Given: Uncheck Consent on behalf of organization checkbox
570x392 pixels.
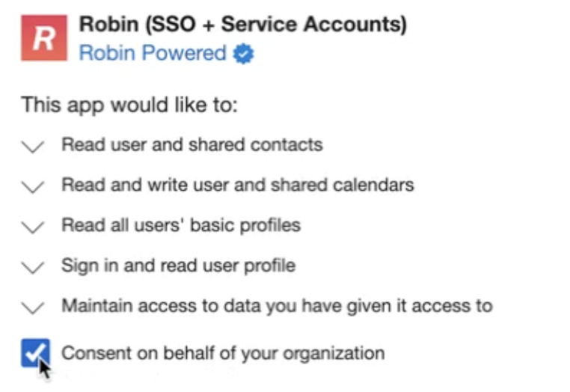Looking at the screenshot, I should click(35, 353).
